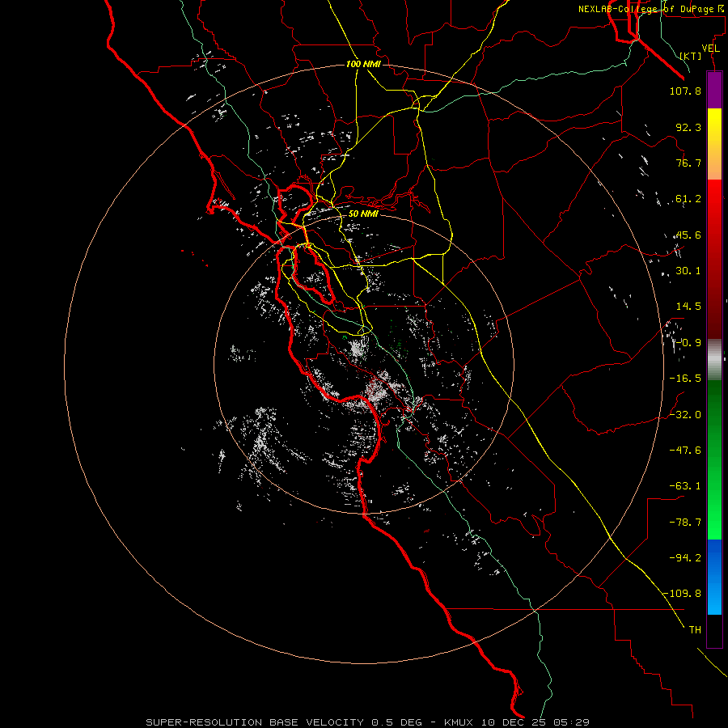Screen dimensions: 728x728
Task: Pick the blue band of the color bar
Action: tap(714, 577)
